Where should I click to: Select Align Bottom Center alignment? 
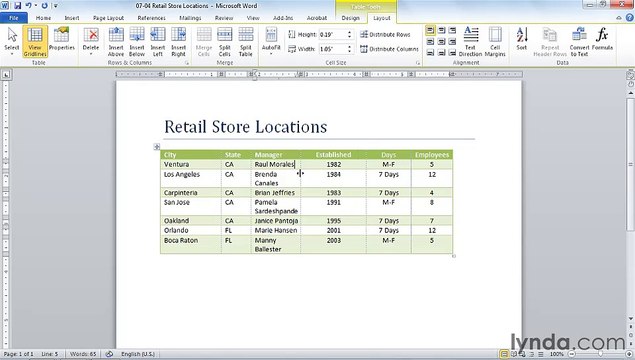(x=441, y=53)
